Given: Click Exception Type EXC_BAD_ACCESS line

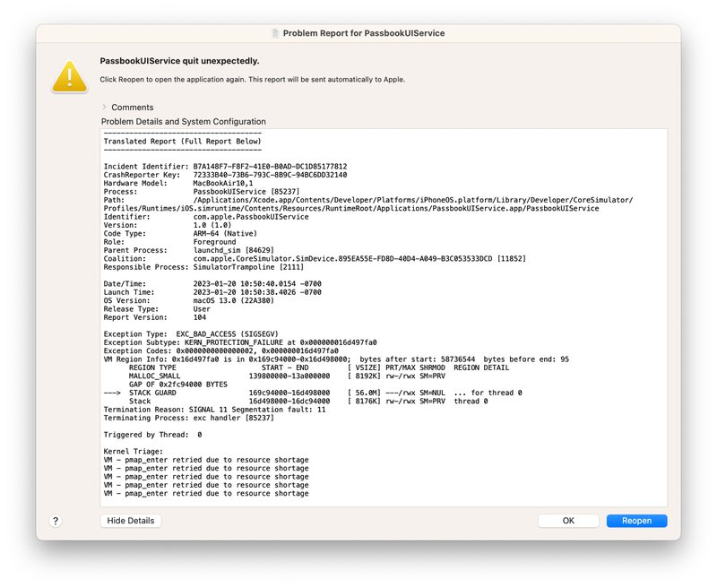Looking at the screenshot, I should click(x=191, y=334).
